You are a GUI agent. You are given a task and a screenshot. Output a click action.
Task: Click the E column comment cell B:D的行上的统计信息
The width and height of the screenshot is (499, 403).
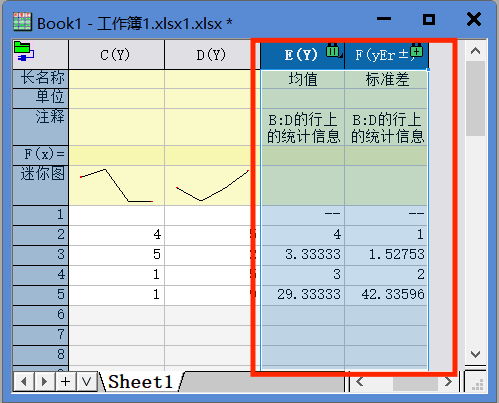click(x=303, y=127)
